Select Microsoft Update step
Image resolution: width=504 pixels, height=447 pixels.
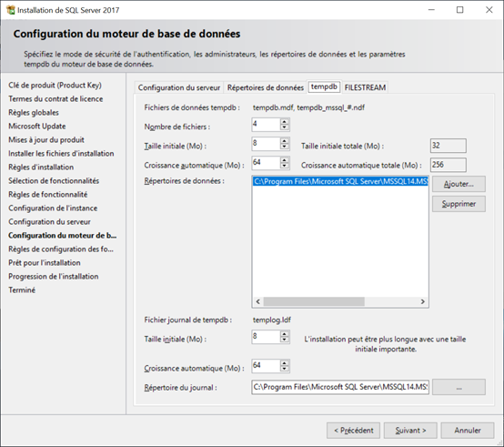point(37,127)
